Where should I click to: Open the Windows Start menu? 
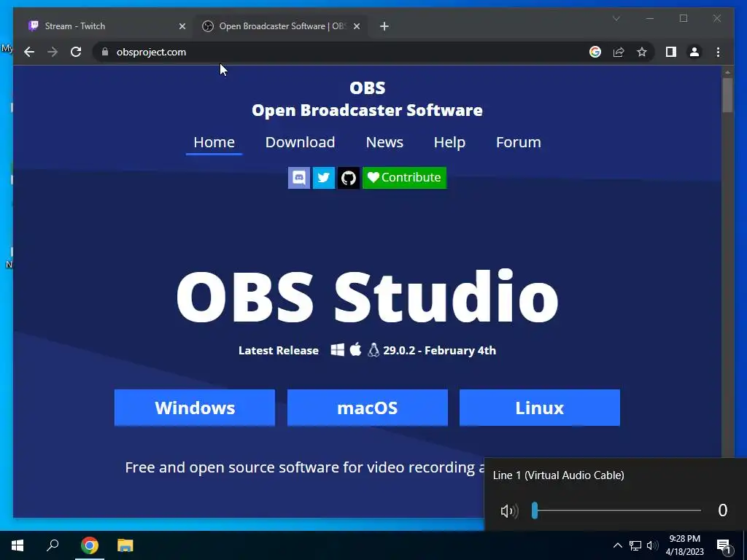18,545
